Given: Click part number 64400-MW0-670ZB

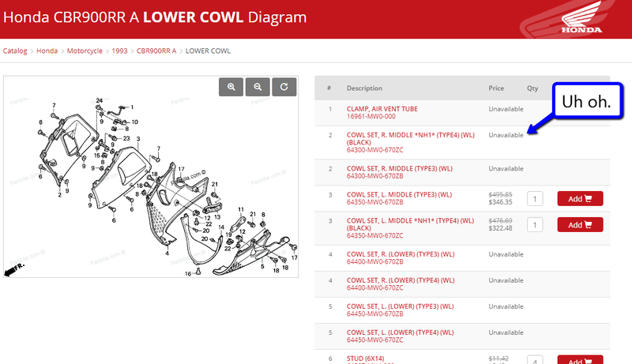Looking at the screenshot, I should 374,261.
